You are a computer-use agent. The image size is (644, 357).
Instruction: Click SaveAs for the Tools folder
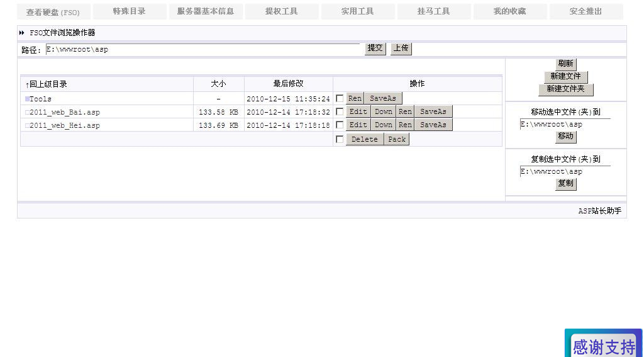(x=383, y=99)
